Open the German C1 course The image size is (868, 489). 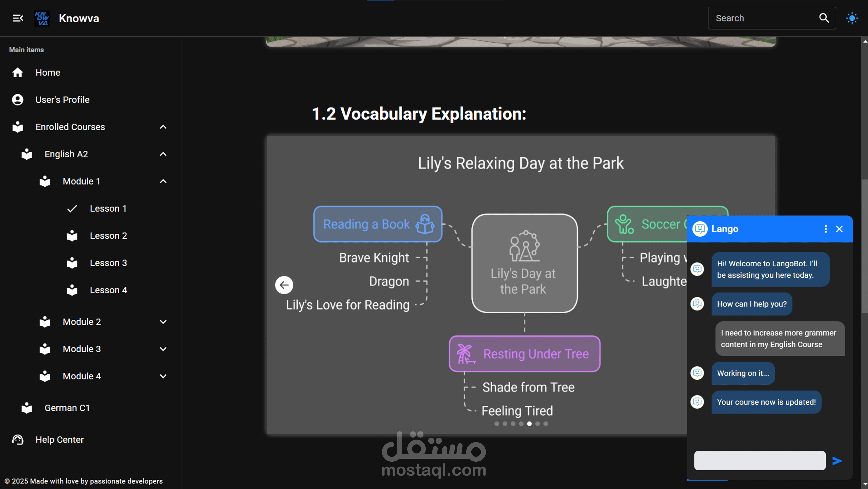[x=67, y=408]
